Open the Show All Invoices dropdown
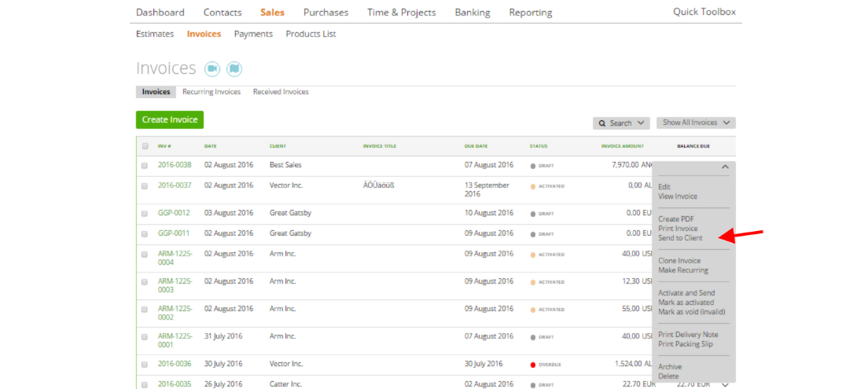This screenshot has width=868, height=389. [x=696, y=123]
